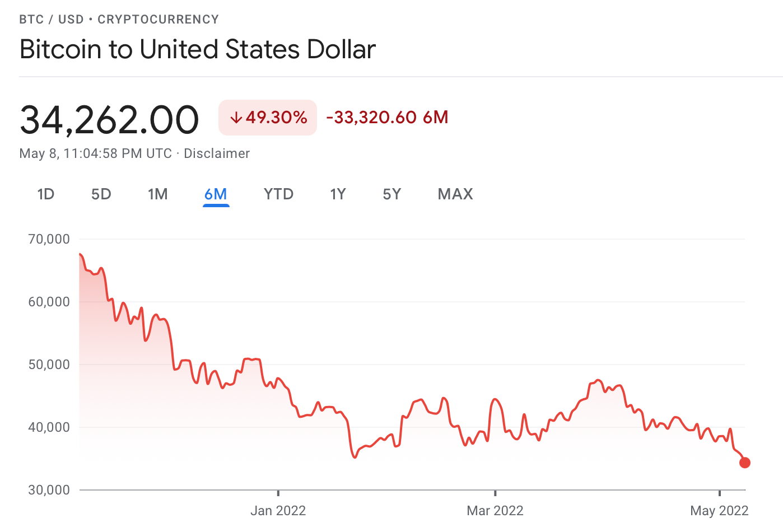This screenshot has height=532, width=783.
Task: Click the down arrow in percent badge
Action: point(236,118)
